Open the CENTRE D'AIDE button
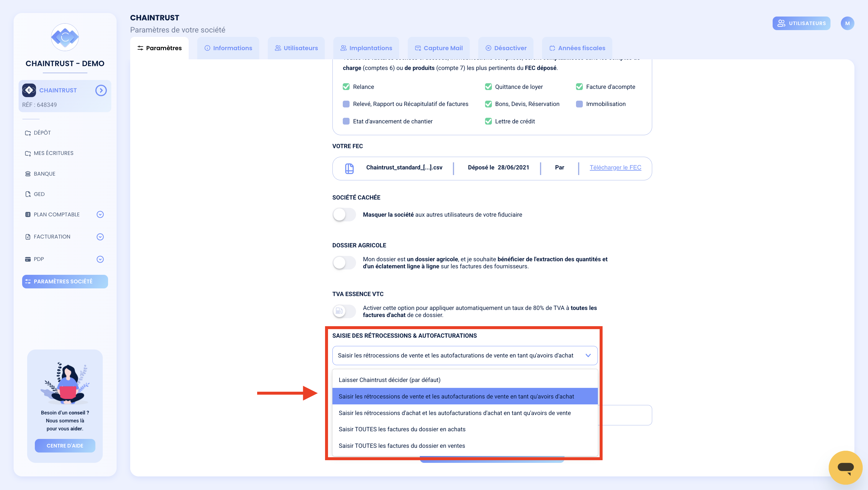Screen dimensions: 868x490 (65, 445)
